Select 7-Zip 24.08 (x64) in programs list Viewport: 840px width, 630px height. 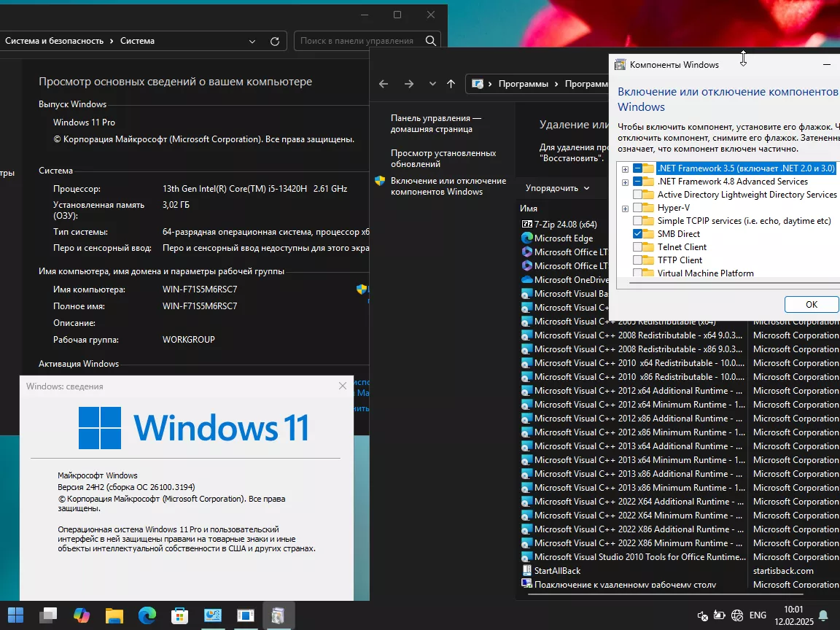coord(565,225)
